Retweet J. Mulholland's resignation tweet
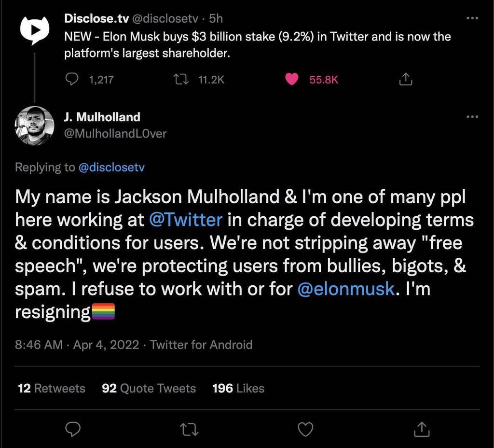This screenshot has height=448, width=494. coord(189,429)
